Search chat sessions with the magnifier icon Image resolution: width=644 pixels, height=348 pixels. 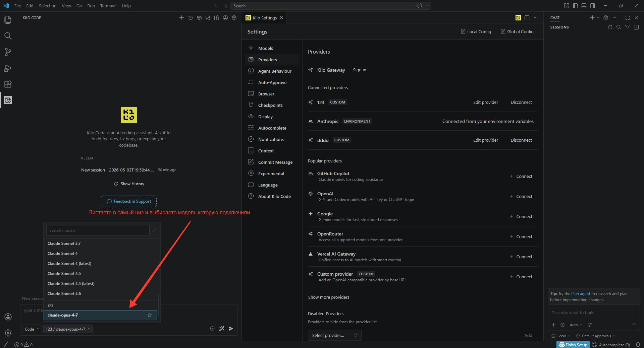coord(619,27)
